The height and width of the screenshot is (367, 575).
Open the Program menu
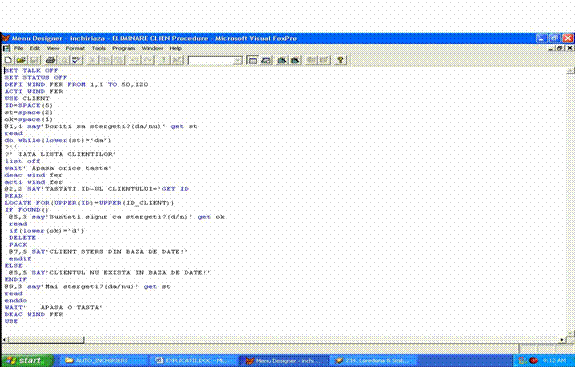point(124,48)
